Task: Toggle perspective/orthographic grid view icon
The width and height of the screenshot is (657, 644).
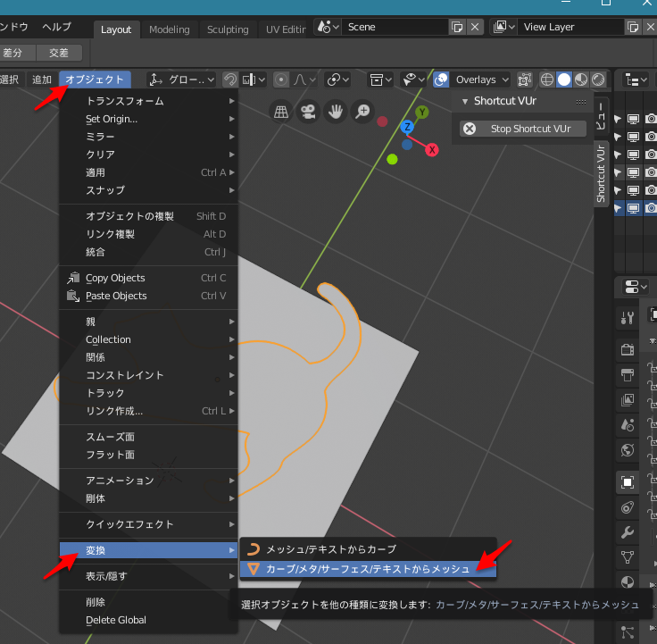Action: (x=280, y=112)
